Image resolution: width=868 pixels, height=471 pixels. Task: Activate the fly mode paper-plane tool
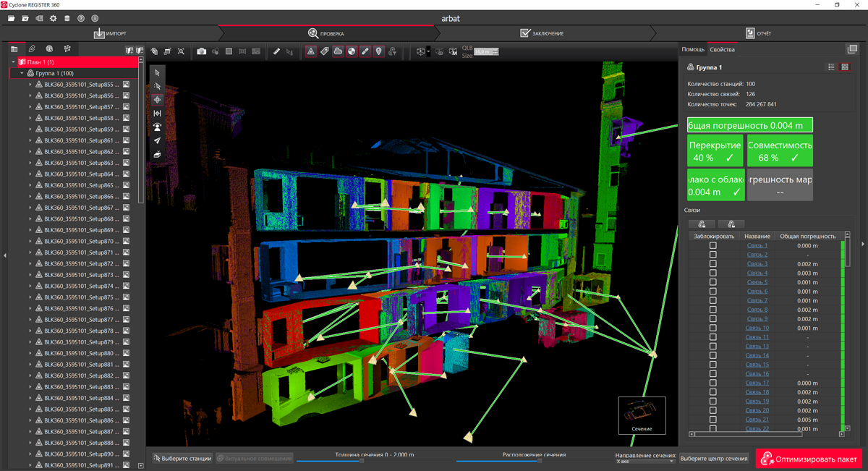point(157,141)
